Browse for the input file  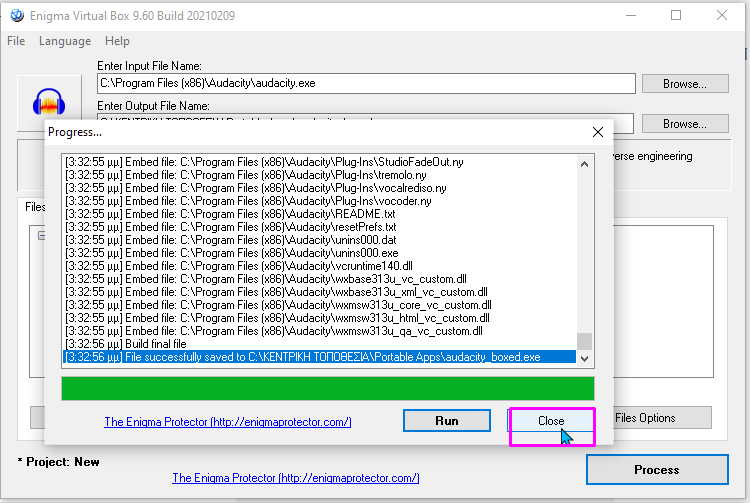point(685,84)
